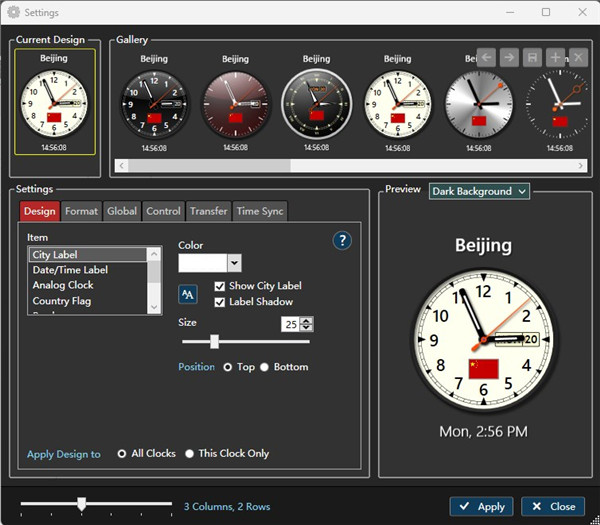
Task: Open the Time Sync tab
Action: 260,211
